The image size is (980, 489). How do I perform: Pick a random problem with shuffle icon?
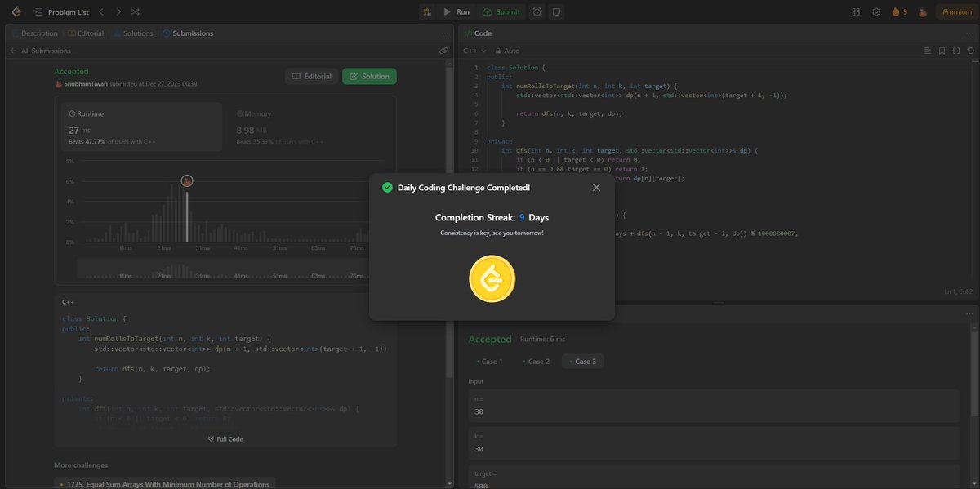pos(136,11)
